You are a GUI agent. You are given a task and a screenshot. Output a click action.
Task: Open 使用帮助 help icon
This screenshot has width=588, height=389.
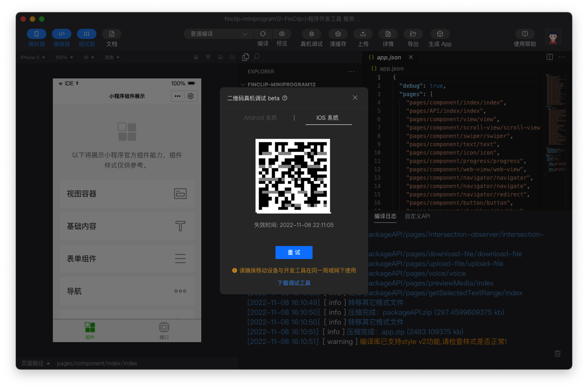524,34
